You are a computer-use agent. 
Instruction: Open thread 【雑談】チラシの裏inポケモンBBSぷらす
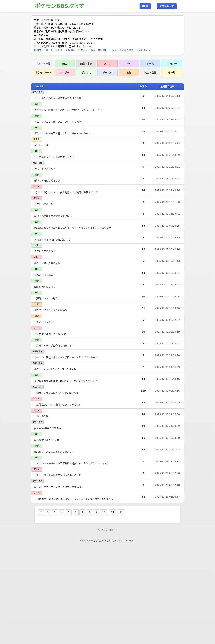(56, 393)
